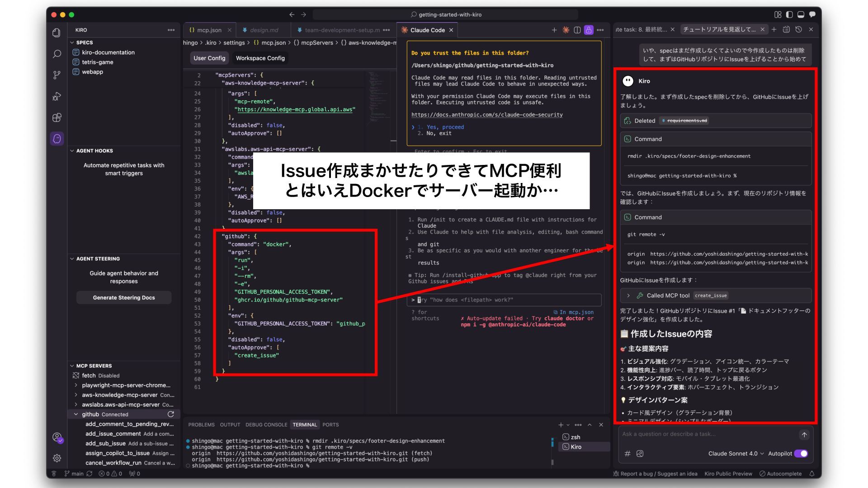868x488 pixels.
Task: Select the User Config button
Action: tap(209, 58)
